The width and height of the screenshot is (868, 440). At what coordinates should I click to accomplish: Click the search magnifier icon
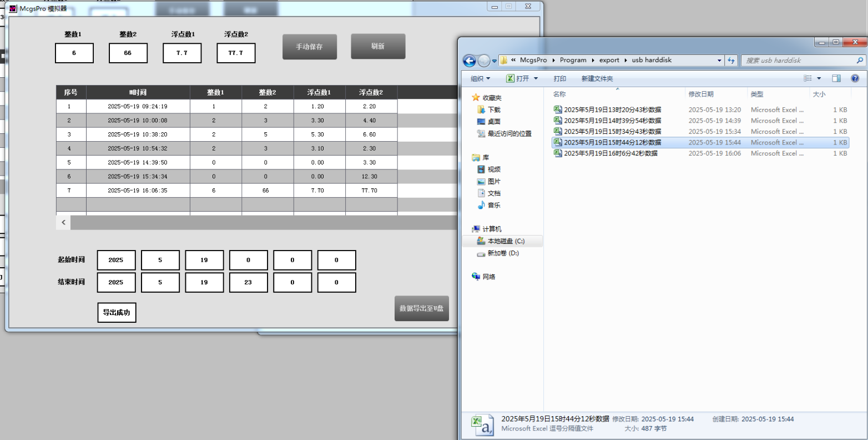pos(860,61)
